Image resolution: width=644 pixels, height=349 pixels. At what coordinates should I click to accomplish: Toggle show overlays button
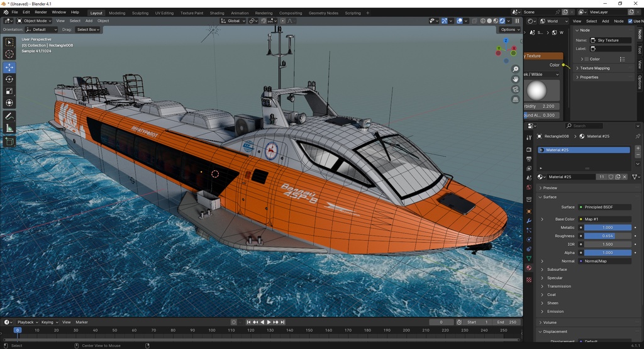point(460,21)
